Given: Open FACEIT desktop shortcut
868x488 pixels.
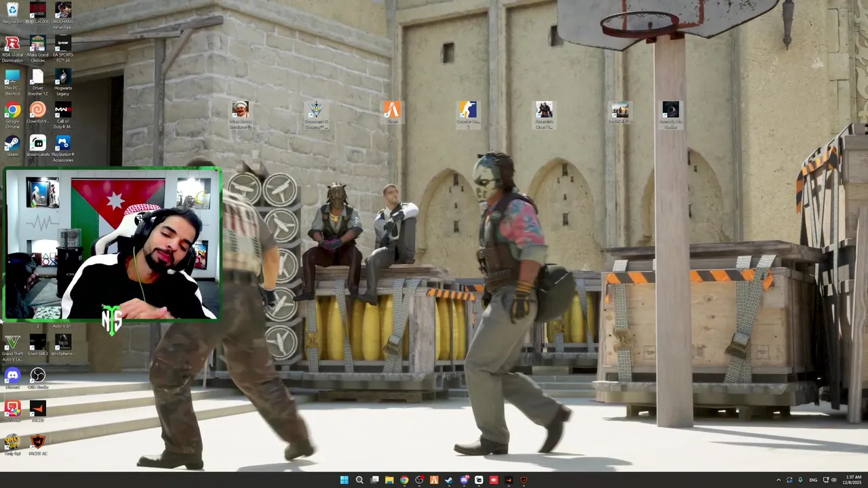Looking at the screenshot, I should 37,411.
